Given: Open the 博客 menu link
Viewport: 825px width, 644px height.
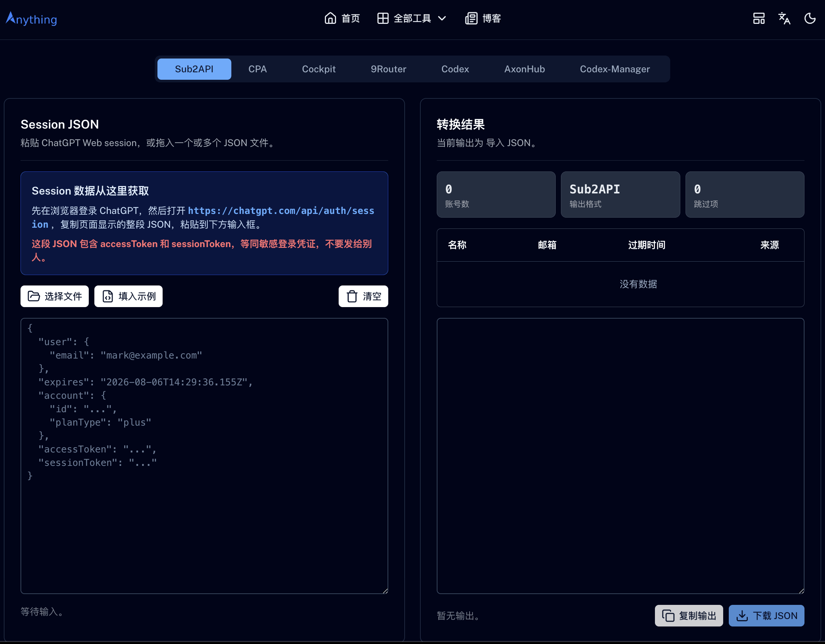Looking at the screenshot, I should coord(483,18).
